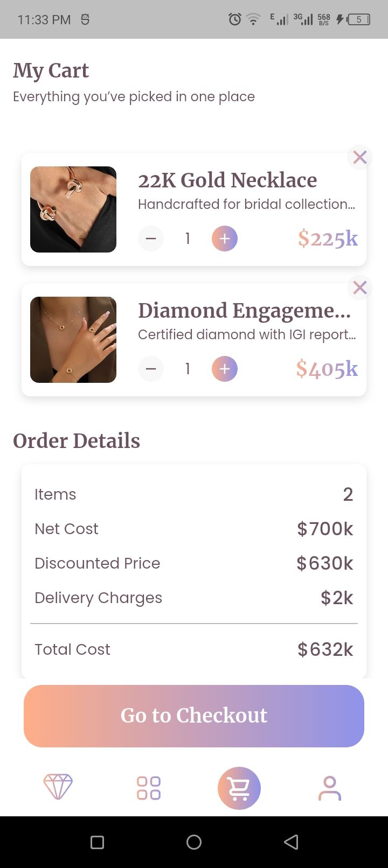Tap the Go to Checkout button
The height and width of the screenshot is (868, 388).
click(x=194, y=716)
